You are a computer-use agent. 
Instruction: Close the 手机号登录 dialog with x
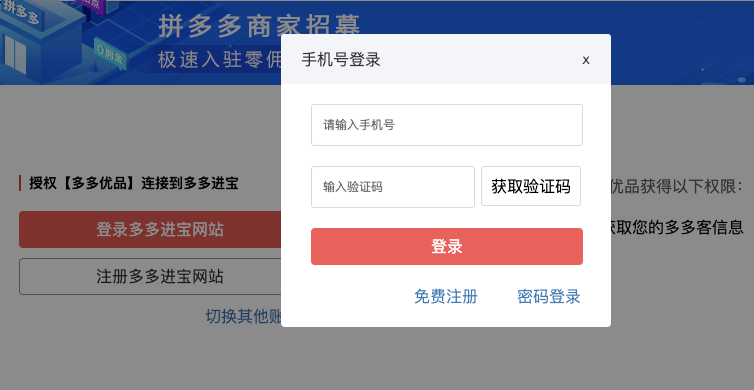pyautogui.click(x=586, y=60)
